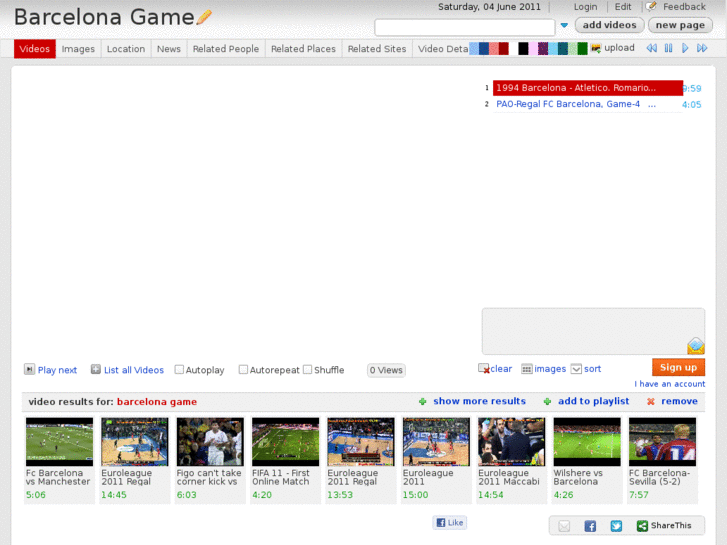The height and width of the screenshot is (545, 727).
Task: Click the clear playlist icon
Action: [x=484, y=369]
